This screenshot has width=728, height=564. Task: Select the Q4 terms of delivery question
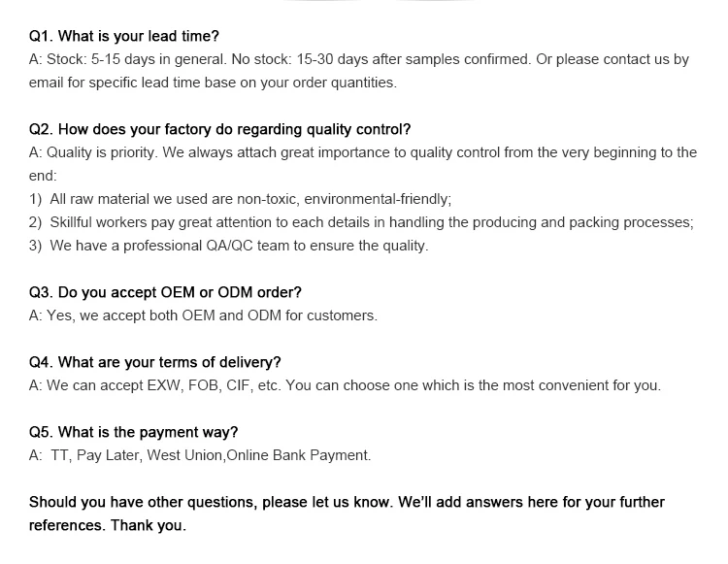click(x=155, y=362)
